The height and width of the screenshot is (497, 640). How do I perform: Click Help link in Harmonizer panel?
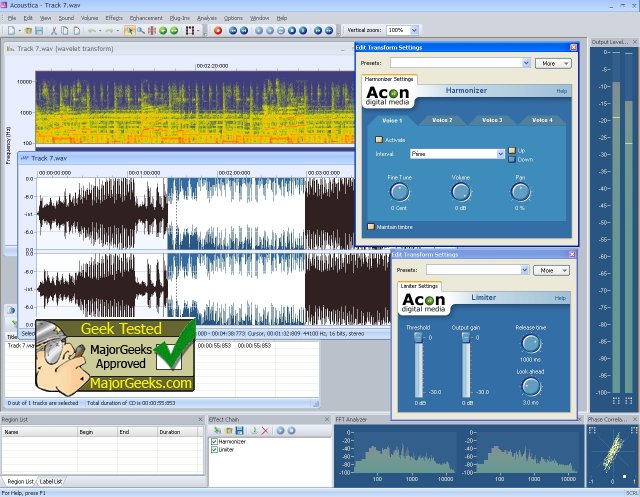(561, 91)
